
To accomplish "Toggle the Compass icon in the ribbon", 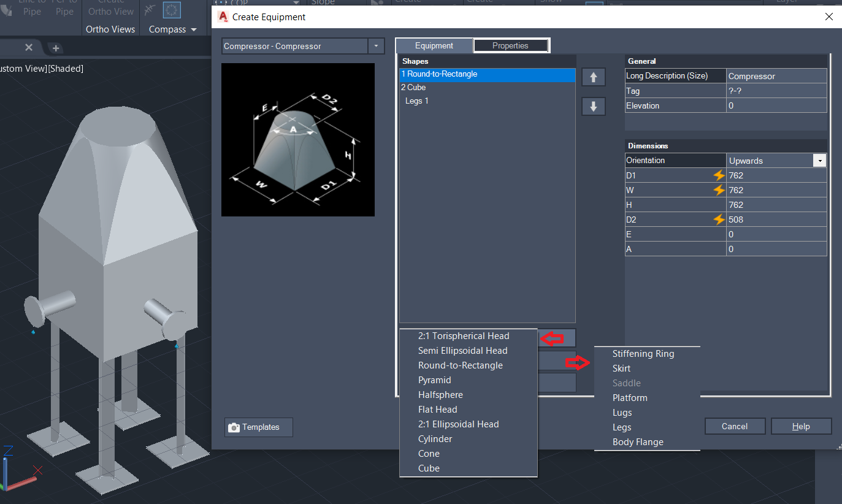I will 172,9.
